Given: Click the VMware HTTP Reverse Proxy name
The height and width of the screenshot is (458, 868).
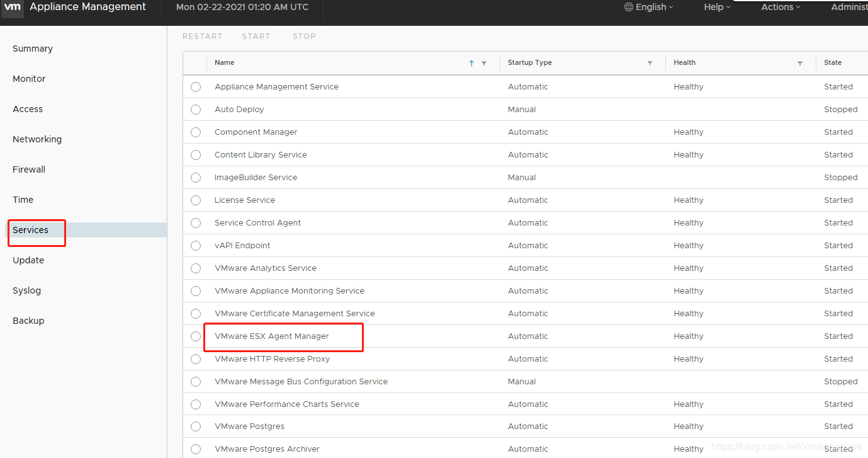Looking at the screenshot, I should click(x=272, y=359).
